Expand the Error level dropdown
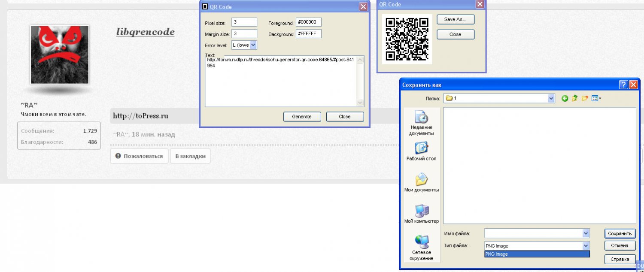The width and height of the screenshot is (644, 272). point(253,45)
